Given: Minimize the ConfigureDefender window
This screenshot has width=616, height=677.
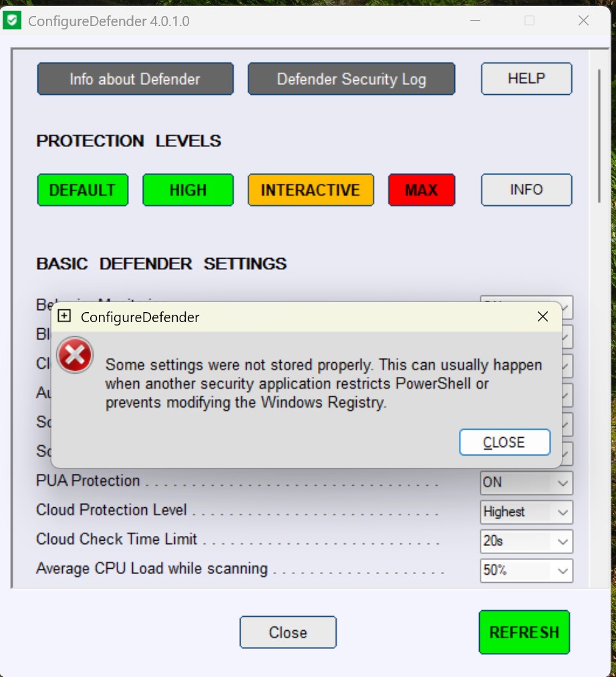Looking at the screenshot, I should tap(475, 20).
